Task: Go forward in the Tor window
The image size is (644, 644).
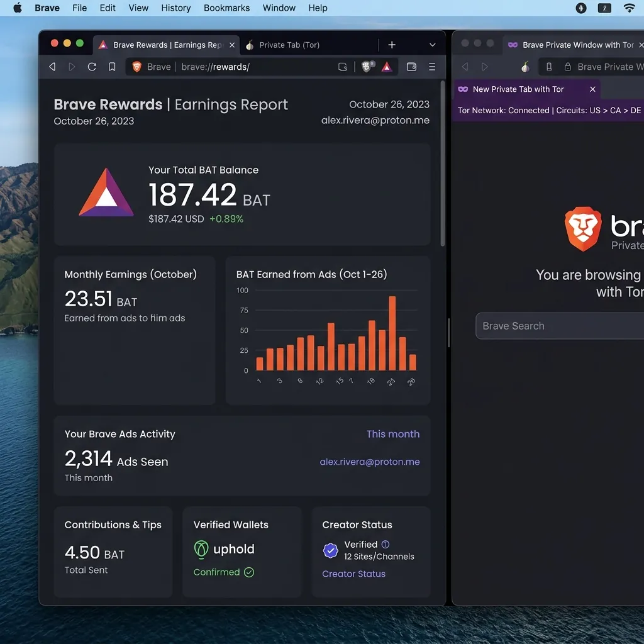Action: (x=485, y=67)
